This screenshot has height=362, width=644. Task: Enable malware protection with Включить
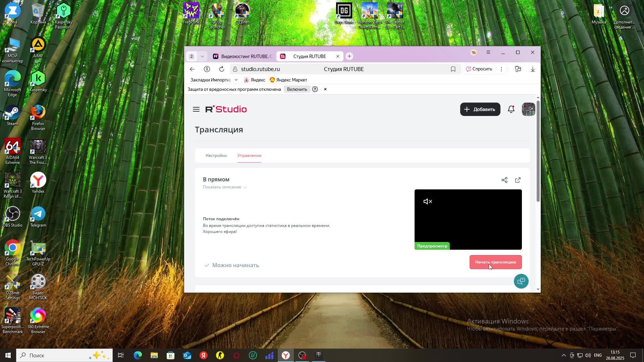pos(297,89)
